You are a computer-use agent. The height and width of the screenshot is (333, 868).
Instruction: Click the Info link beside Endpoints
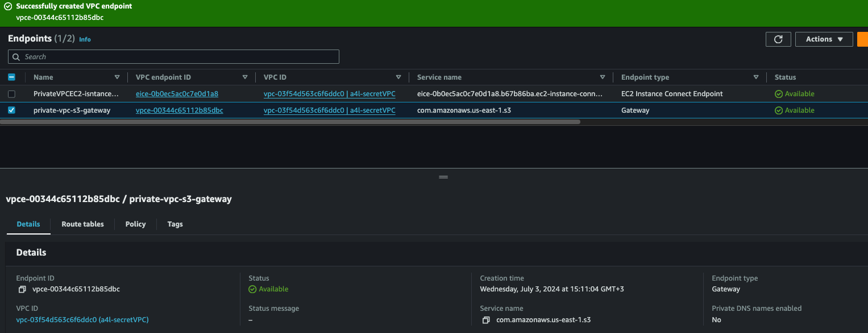85,40
